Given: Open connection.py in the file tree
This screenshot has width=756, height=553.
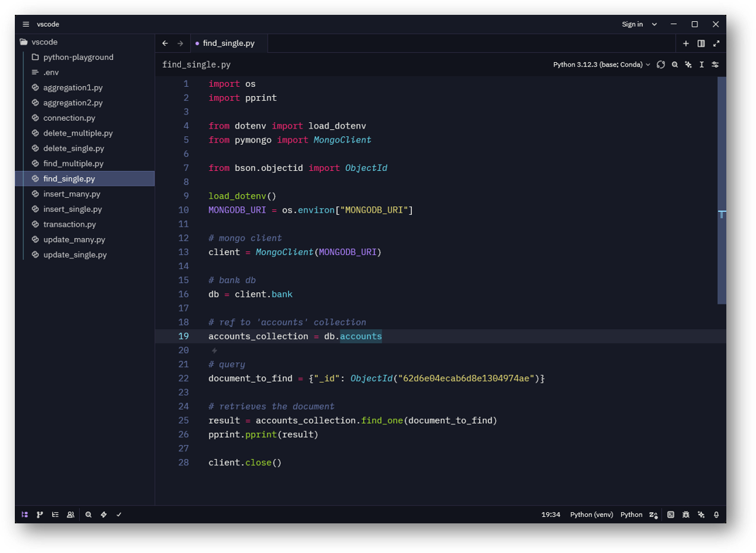Looking at the screenshot, I should [x=85, y=118].
